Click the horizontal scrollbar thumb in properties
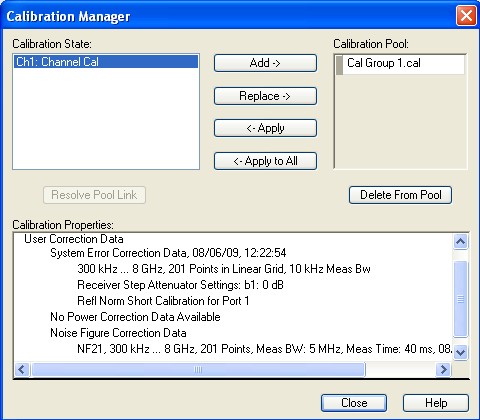The image size is (480, 420). [198, 369]
